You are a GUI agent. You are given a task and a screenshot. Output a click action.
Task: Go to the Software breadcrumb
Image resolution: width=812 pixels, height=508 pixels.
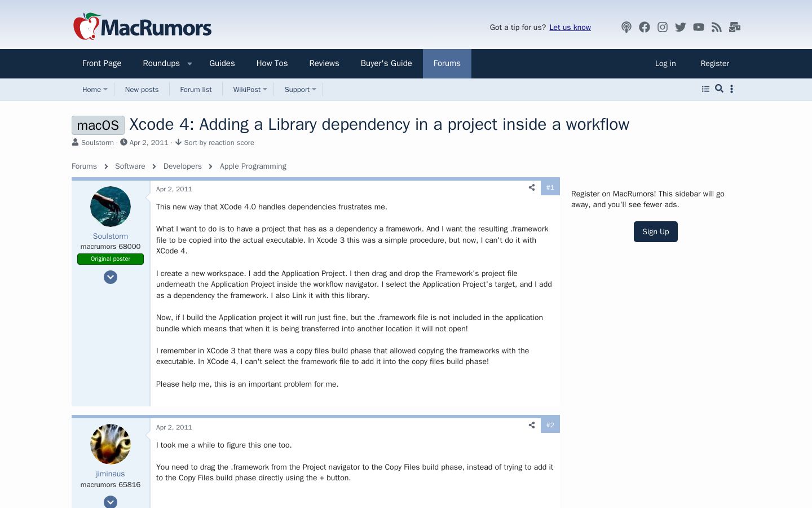tap(130, 167)
